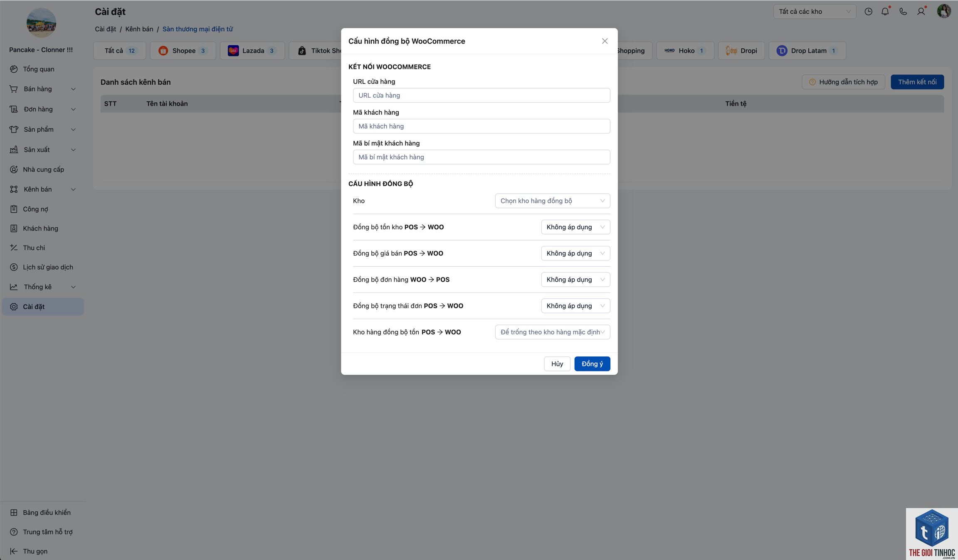The image size is (958, 560).
Task: Close the WooCommerce sync dialog
Action: point(605,41)
